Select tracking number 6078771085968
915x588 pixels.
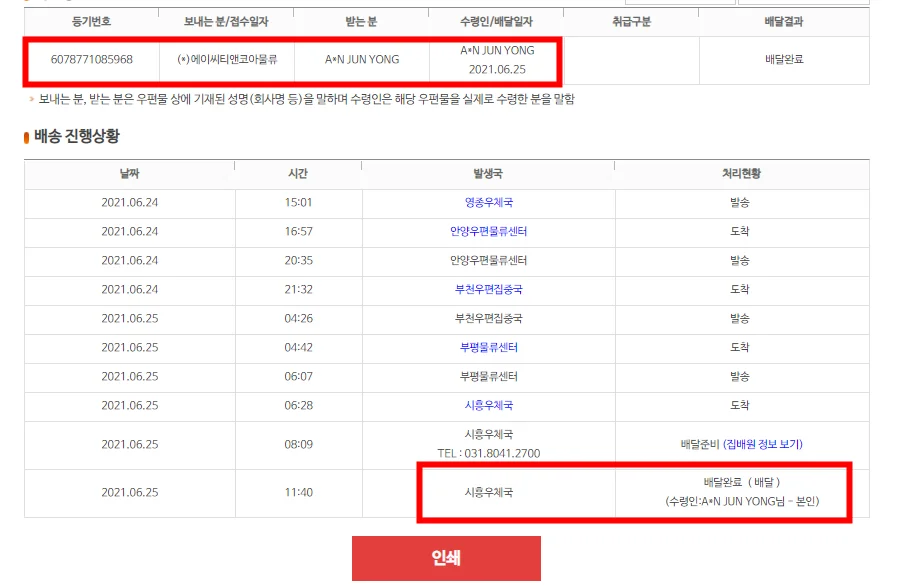(x=92, y=60)
